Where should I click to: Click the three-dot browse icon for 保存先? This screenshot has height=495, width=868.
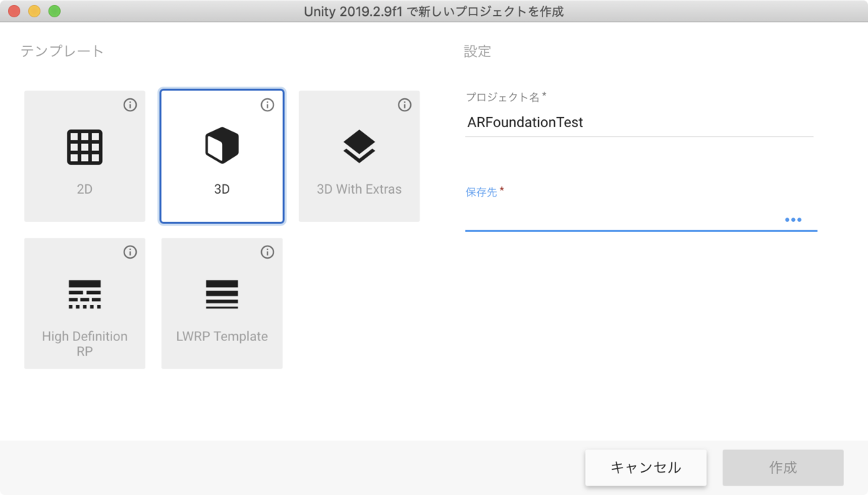[x=794, y=220]
